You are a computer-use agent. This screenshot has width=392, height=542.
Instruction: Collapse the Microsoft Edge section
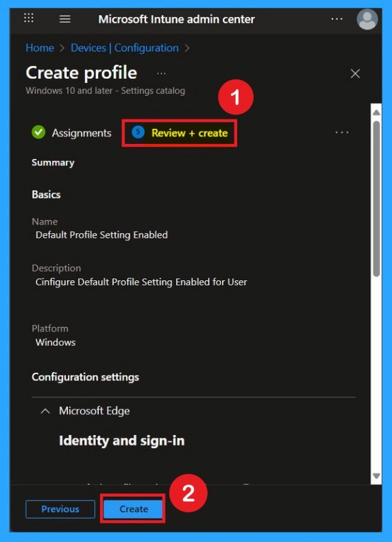coord(45,411)
